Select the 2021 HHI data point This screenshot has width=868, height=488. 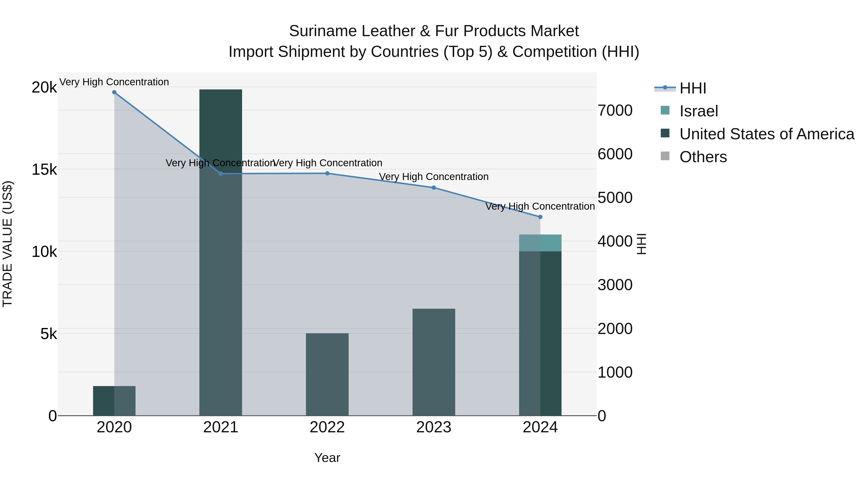[x=221, y=174]
